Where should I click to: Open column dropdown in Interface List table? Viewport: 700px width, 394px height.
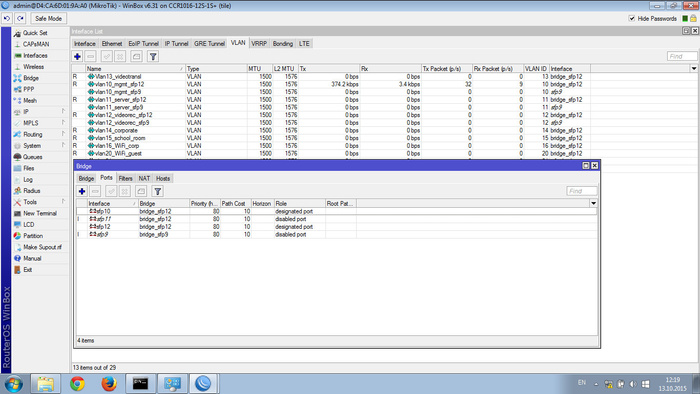pos(694,68)
